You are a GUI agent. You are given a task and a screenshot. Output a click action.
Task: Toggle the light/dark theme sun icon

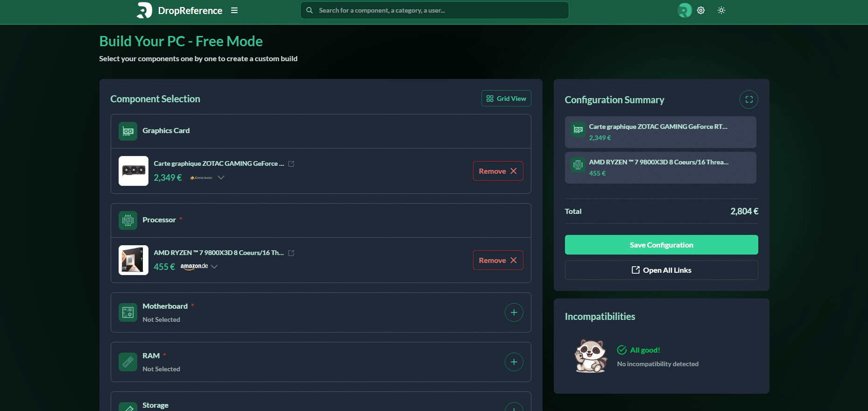tap(721, 10)
